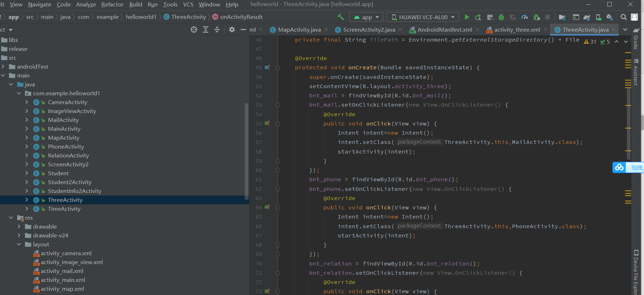The width and height of the screenshot is (644, 295).
Task: Open the app run configuration dropdown
Action: [366, 17]
